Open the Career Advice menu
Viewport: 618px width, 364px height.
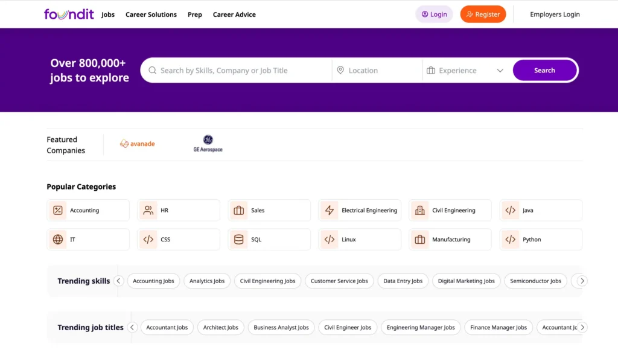pos(234,14)
